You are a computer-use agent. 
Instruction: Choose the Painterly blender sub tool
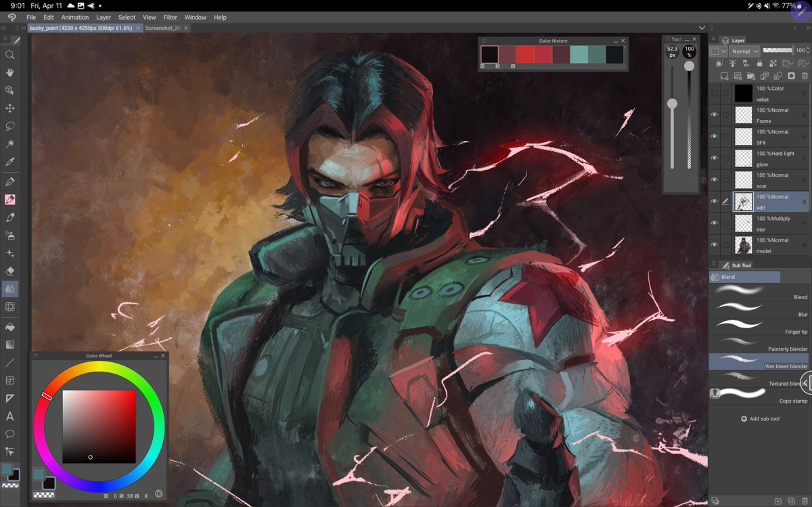pos(759,344)
